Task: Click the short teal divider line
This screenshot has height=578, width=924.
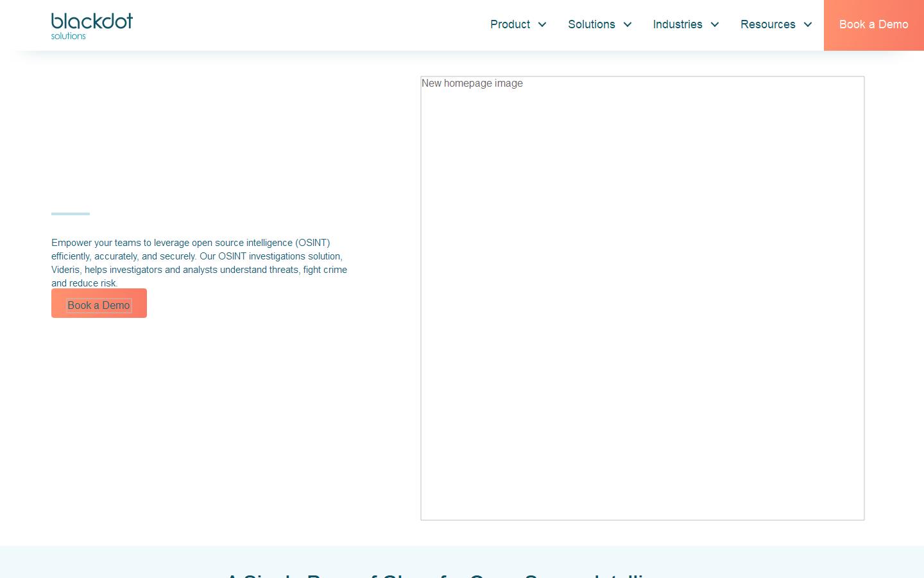Action: [x=71, y=214]
